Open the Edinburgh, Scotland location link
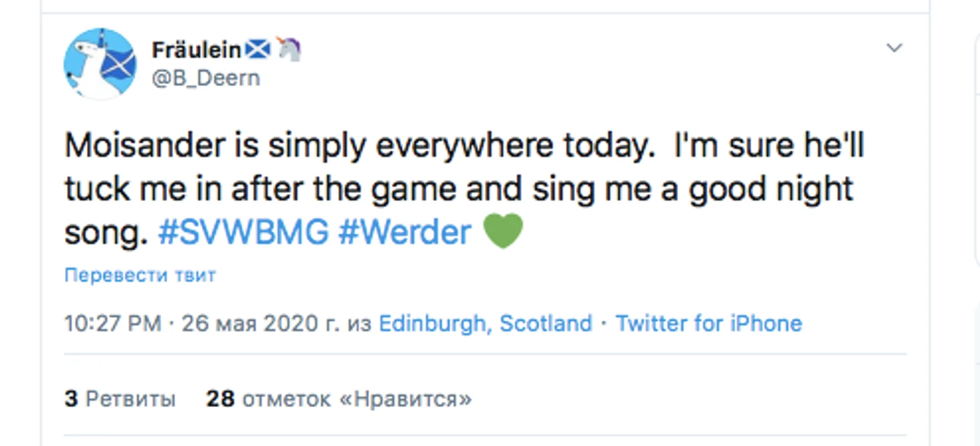The width and height of the screenshot is (980, 446). pos(485,324)
